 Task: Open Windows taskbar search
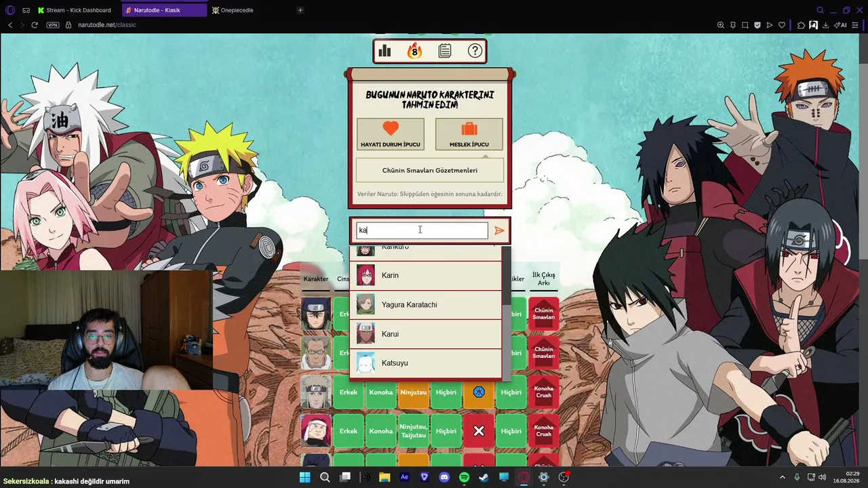[x=325, y=477]
